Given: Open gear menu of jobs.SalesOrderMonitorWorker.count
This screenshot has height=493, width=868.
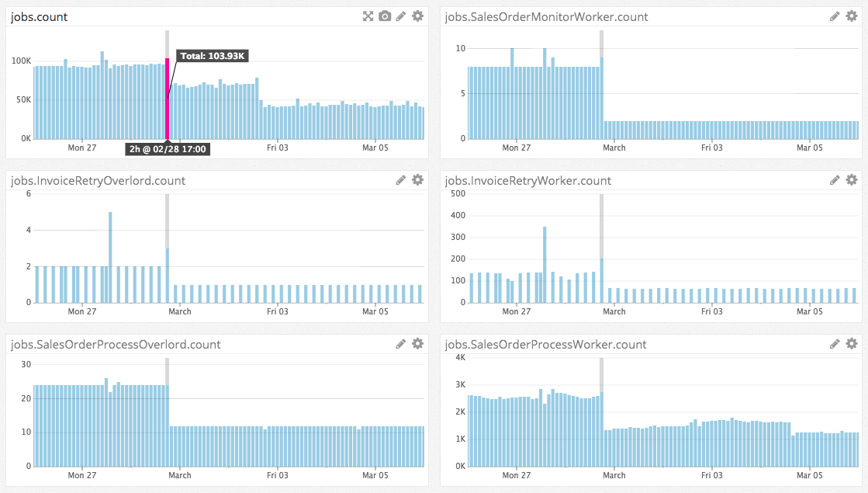Looking at the screenshot, I should [x=852, y=16].
